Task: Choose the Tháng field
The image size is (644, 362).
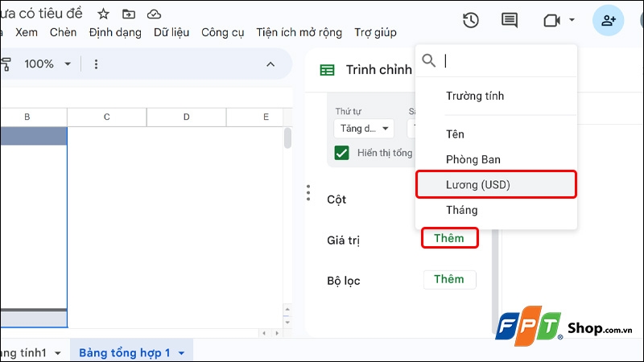Action: (x=496, y=210)
